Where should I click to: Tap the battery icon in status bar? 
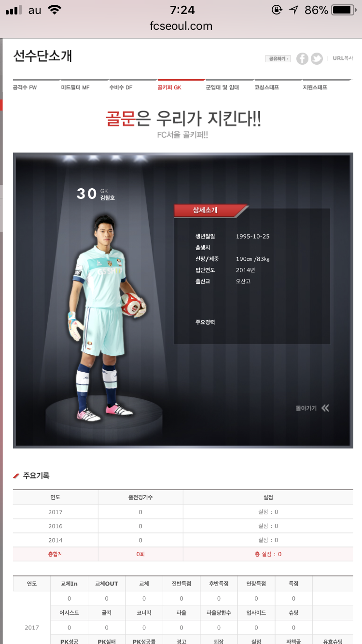(x=344, y=10)
